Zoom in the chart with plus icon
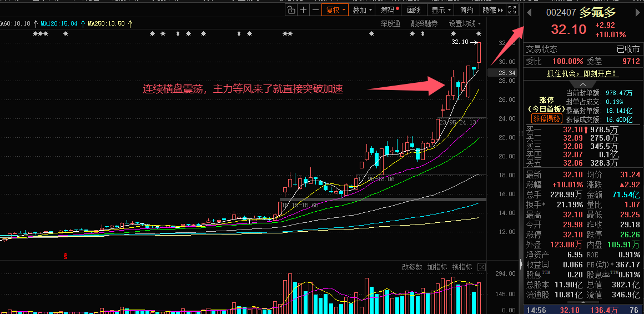This screenshot has height=314, width=644. tap(303, 10)
